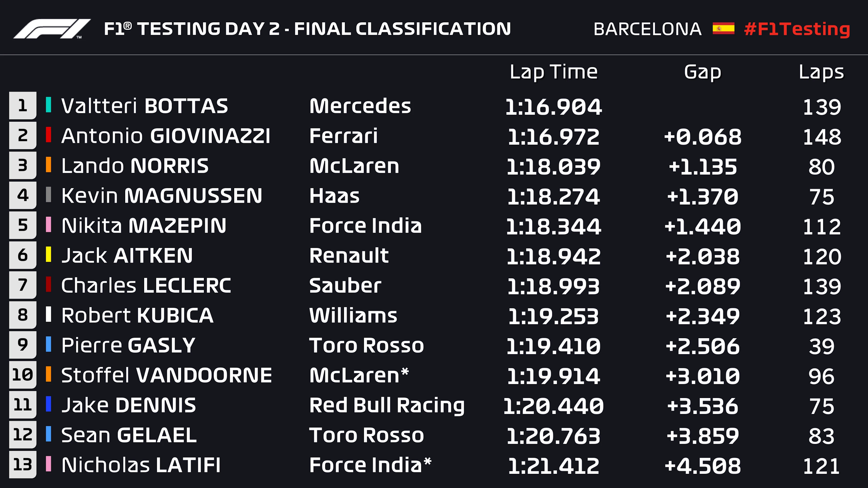Click Mercedes teal color bar beside Bottas
Screen dimensions: 868x488
click(49, 105)
